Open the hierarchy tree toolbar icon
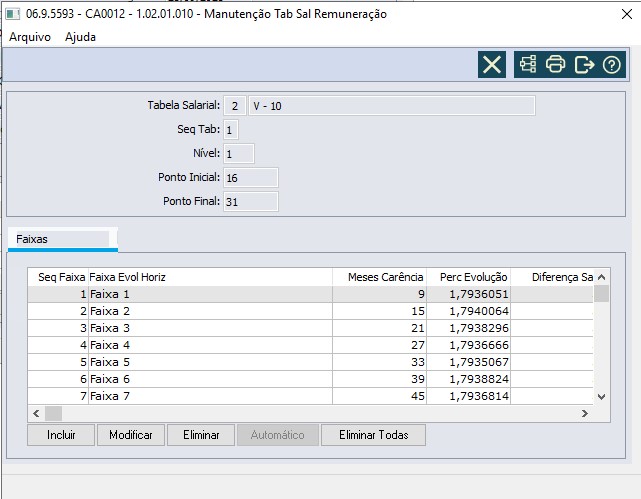This screenshot has height=499, width=641. pos(528,65)
